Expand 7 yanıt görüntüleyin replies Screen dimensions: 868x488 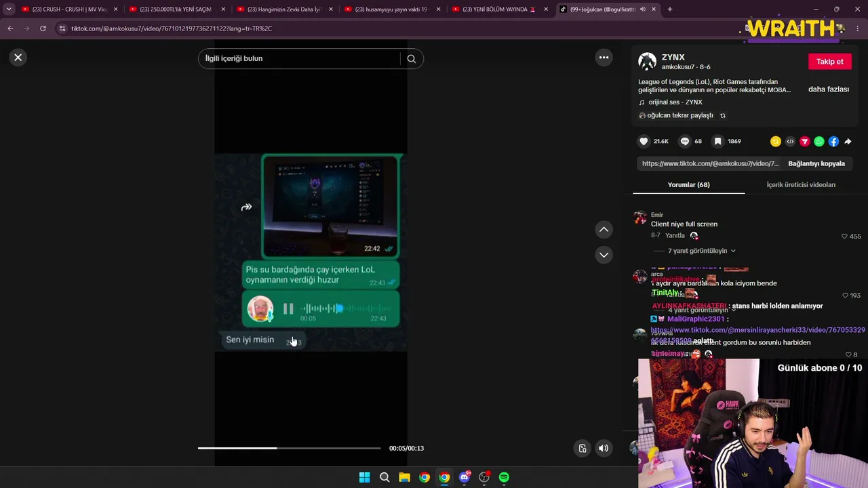click(x=701, y=251)
